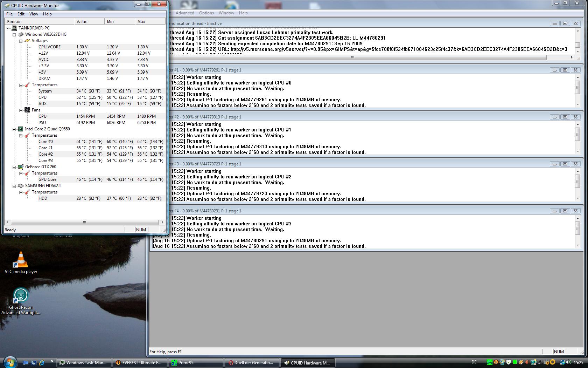Switch to Duell der Generatio... taskbar button

(x=252, y=363)
